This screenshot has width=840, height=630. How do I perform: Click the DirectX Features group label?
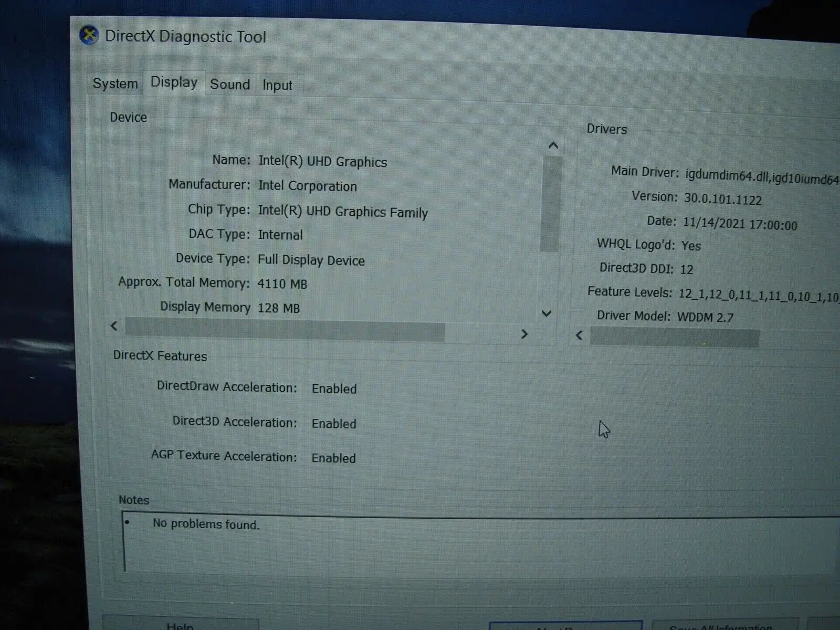pyautogui.click(x=160, y=356)
